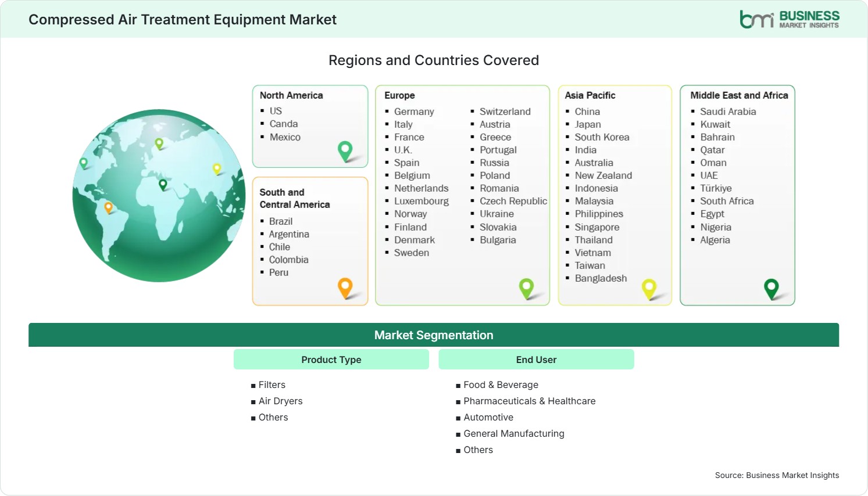Click the Compressed Air Treatment Equipment Market title
868x496 pixels.
pos(183,20)
